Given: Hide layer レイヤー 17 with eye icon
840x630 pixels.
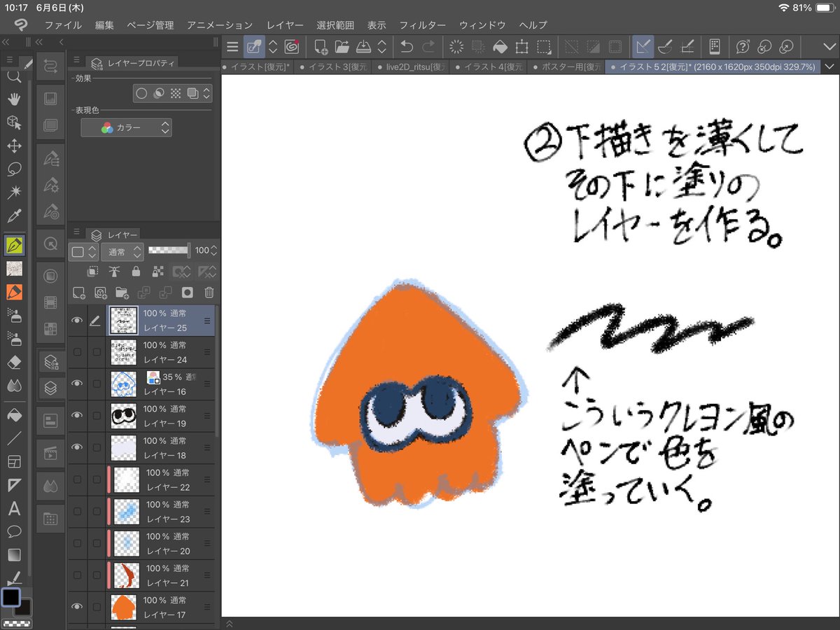Looking at the screenshot, I should tap(77, 606).
